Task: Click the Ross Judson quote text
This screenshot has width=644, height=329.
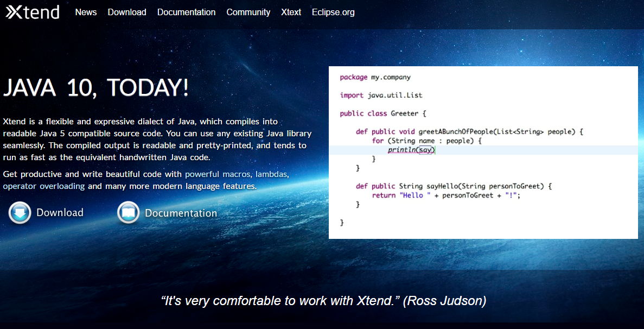Action: point(324,301)
